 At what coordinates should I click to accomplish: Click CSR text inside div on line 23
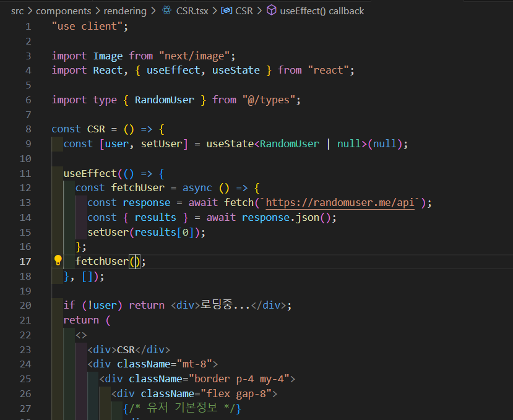click(x=126, y=349)
